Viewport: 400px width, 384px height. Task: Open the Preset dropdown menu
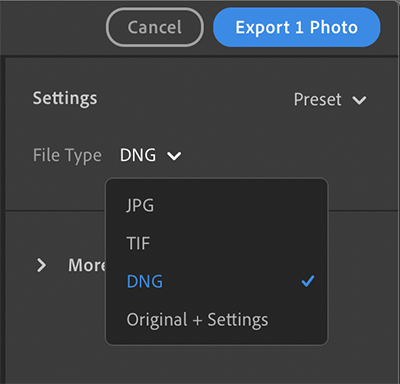(x=330, y=99)
